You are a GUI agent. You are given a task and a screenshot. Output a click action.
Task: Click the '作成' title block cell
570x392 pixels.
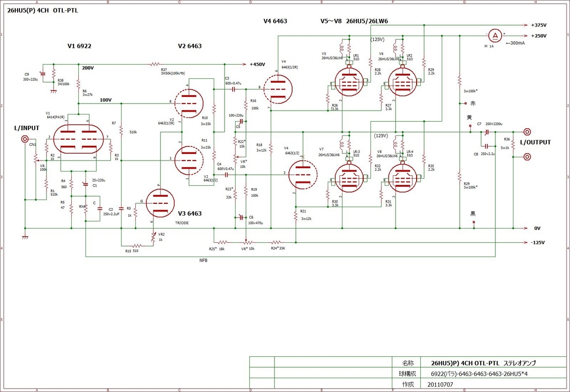point(408,384)
